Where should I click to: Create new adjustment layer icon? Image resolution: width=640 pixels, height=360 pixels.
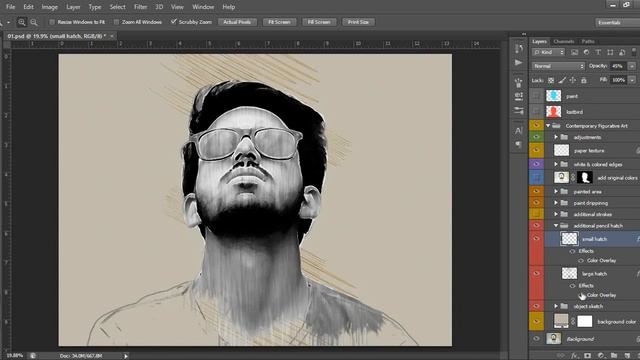pos(600,356)
